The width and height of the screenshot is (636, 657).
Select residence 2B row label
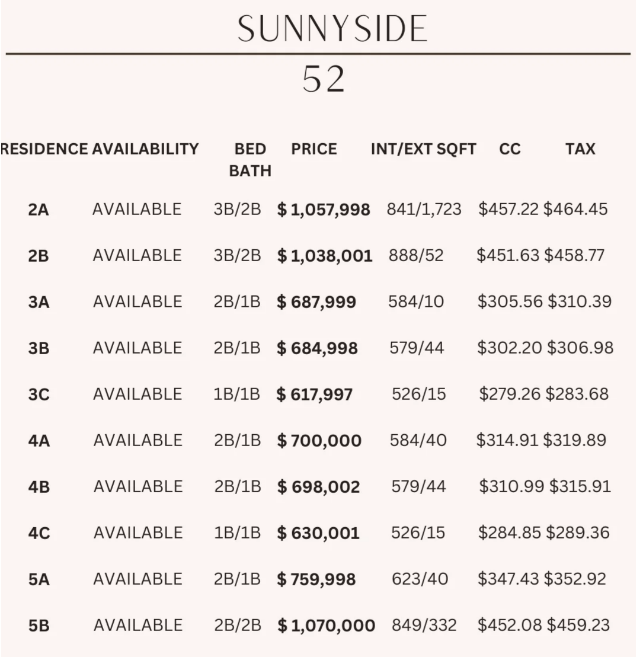point(39,256)
